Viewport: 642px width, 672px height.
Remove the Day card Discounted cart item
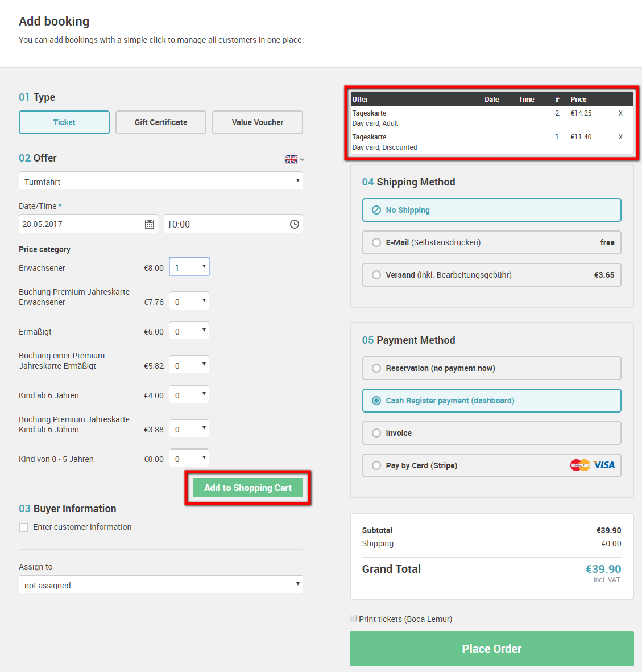coord(620,137)
